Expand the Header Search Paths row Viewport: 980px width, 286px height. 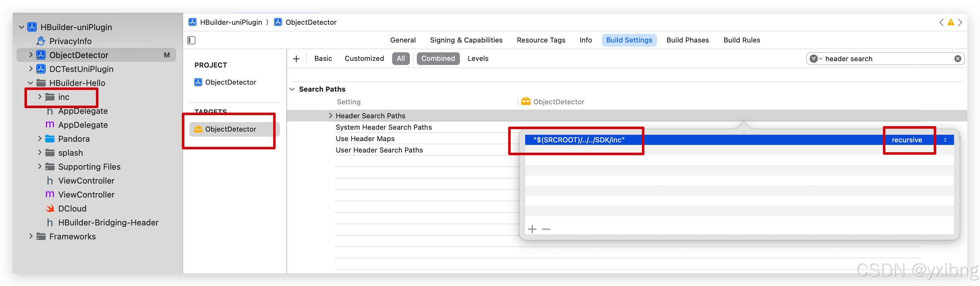pos(330,116)
